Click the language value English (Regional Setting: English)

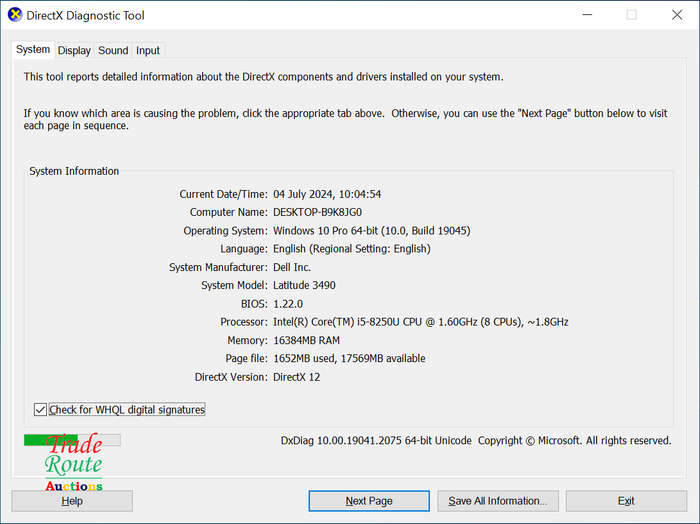click(352, 249)
